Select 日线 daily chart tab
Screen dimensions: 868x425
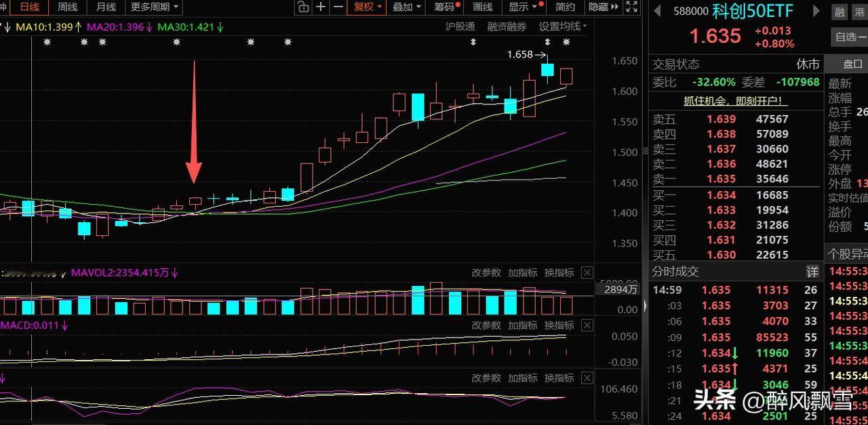point(29,7)
